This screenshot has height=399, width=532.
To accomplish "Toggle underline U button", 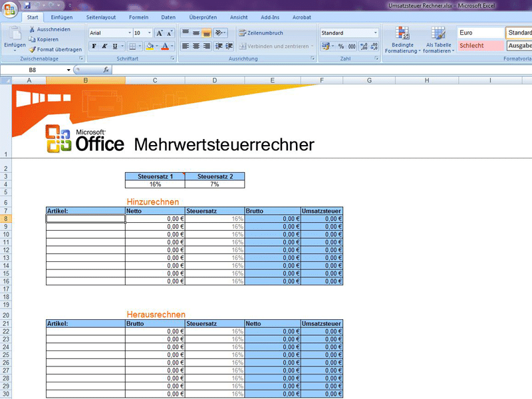I will pos(115,46).
